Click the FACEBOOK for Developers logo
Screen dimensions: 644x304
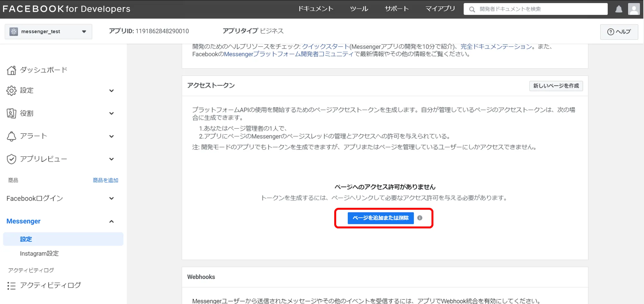click(x=66, y=9)
